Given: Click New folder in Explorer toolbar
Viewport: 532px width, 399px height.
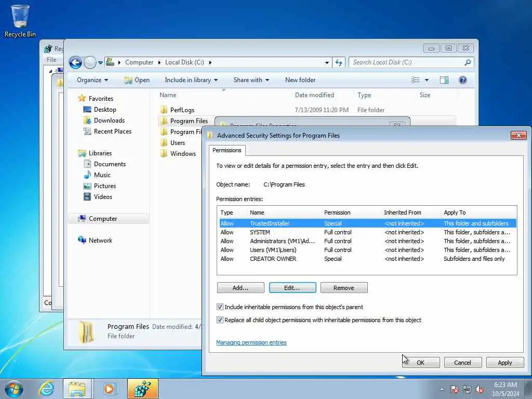Looking at the screenshot, I should point(300,80).
